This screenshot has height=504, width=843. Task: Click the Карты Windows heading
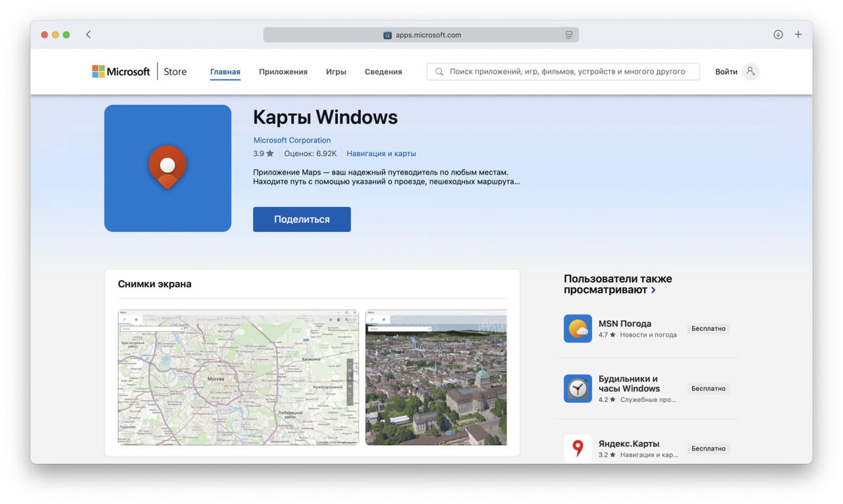tap(325, 117)
